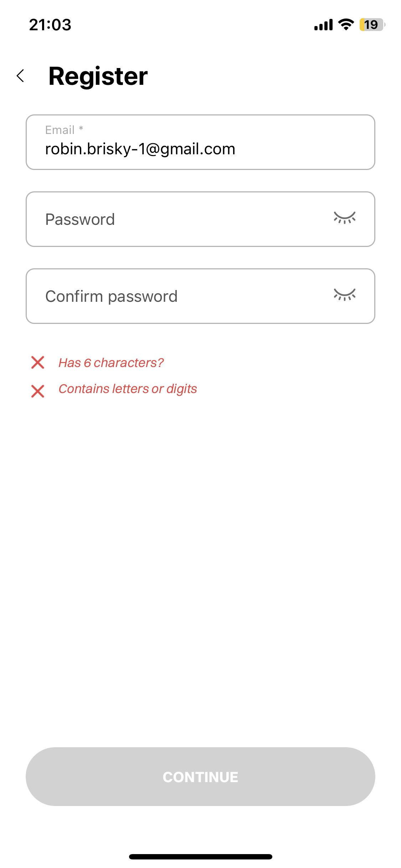
Task: Tap the cellular signal strength icon
Action: tap(323, 25)
